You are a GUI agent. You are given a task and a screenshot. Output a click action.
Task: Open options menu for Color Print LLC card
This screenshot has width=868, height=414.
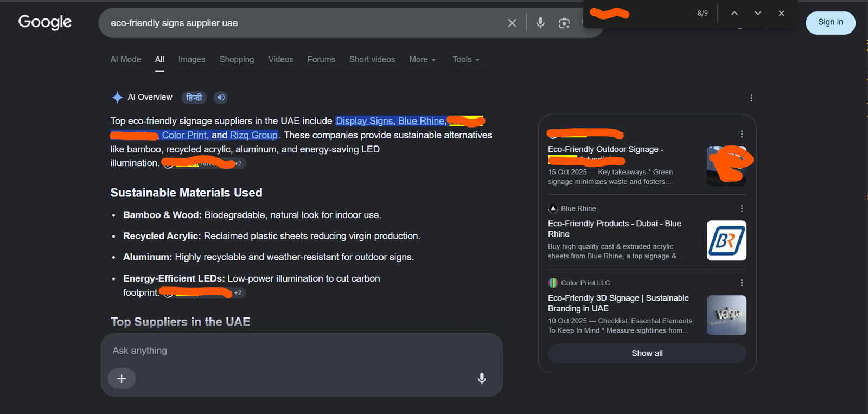coord(742,283)
